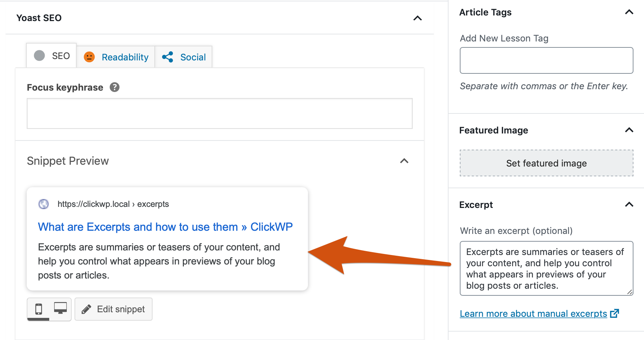The width and height of the screenshot is (644, 340).
Task: Collapse the Excerpt panel
Action: 629,204
